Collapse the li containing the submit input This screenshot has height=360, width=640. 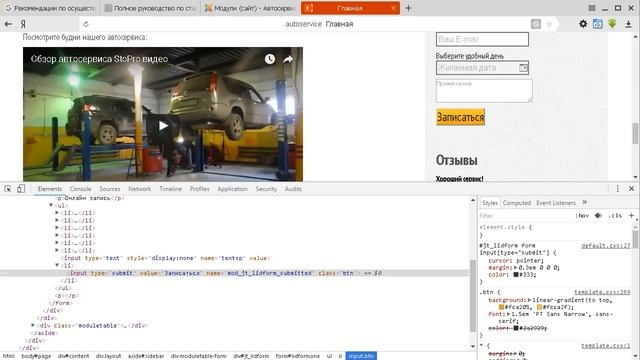point(57,265)
